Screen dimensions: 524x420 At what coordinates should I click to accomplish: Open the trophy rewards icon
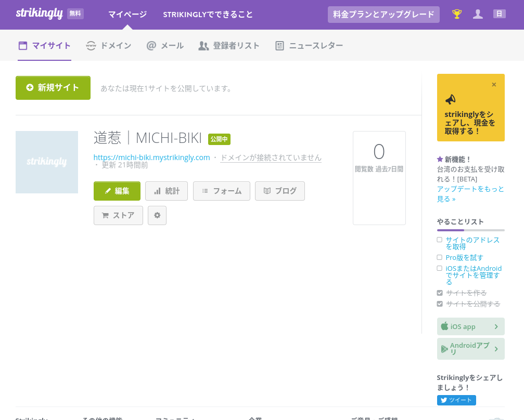pos(457,14)
